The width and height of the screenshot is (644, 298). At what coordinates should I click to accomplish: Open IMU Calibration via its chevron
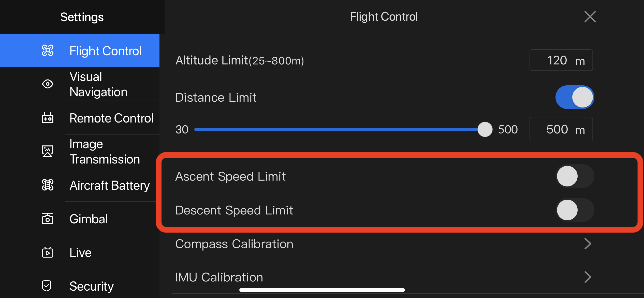[588, 277]
